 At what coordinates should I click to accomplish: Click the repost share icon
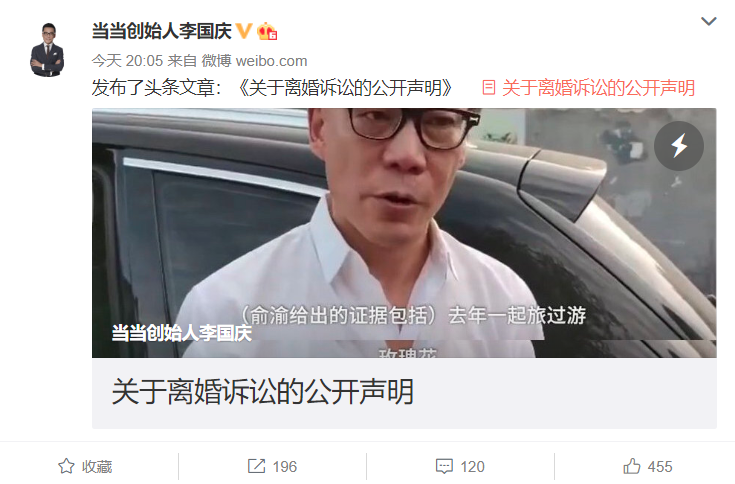pos(256,466)
